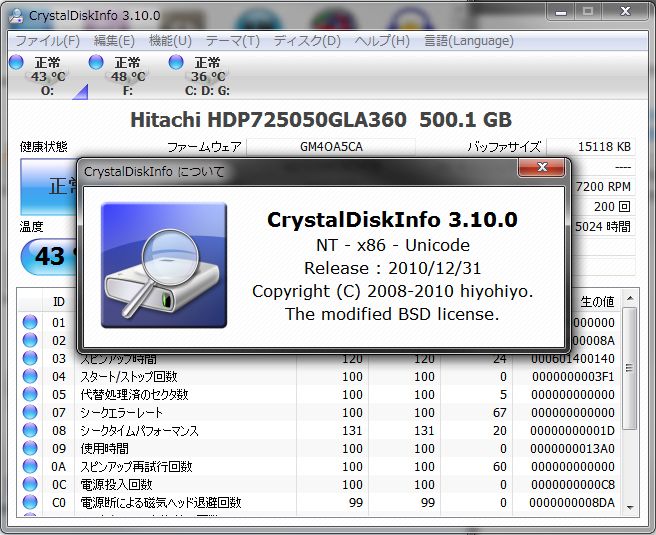Viewport: 656px width, 535px height.
Task: Click the blue status orb for drive F:
Action: 96,62
